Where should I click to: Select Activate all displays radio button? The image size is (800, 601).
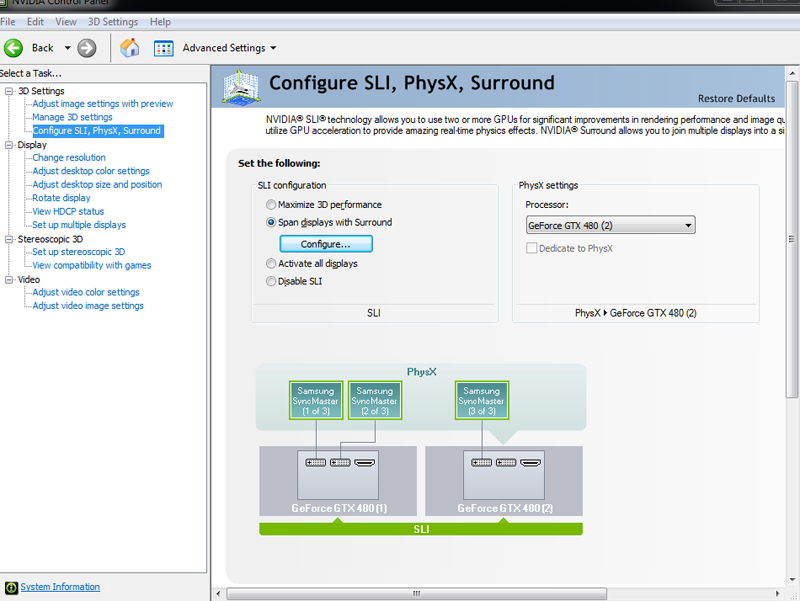click(x=271, y=264)
